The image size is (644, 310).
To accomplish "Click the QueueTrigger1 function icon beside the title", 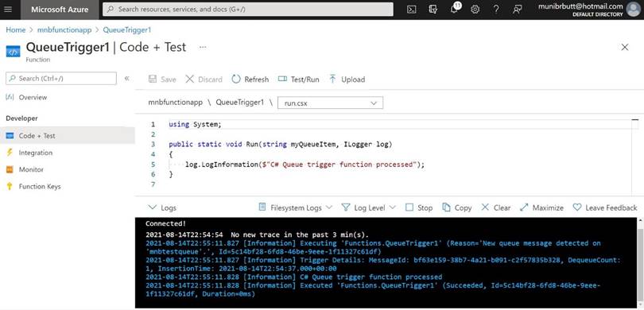I will tap(14, 52).
